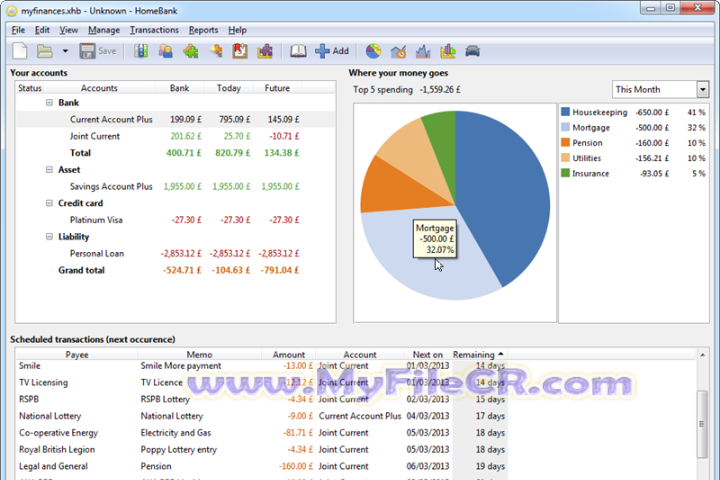Open the accounts manager icon
Screen dimensions: 720x480
tap(141, 51)
